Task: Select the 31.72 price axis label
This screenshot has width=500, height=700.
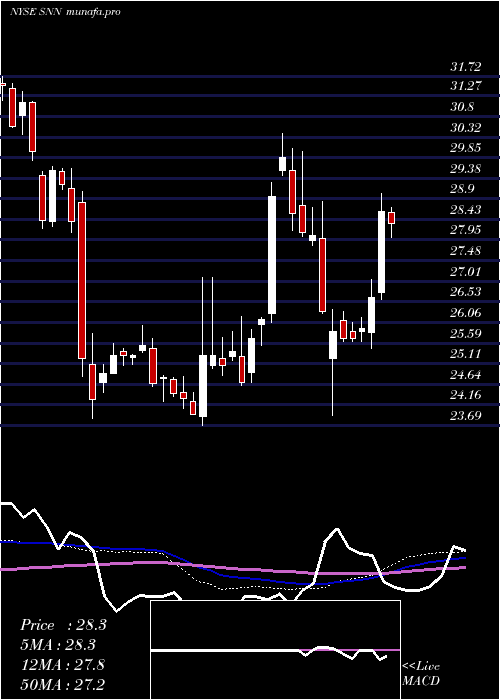Action: coord(466,67)
